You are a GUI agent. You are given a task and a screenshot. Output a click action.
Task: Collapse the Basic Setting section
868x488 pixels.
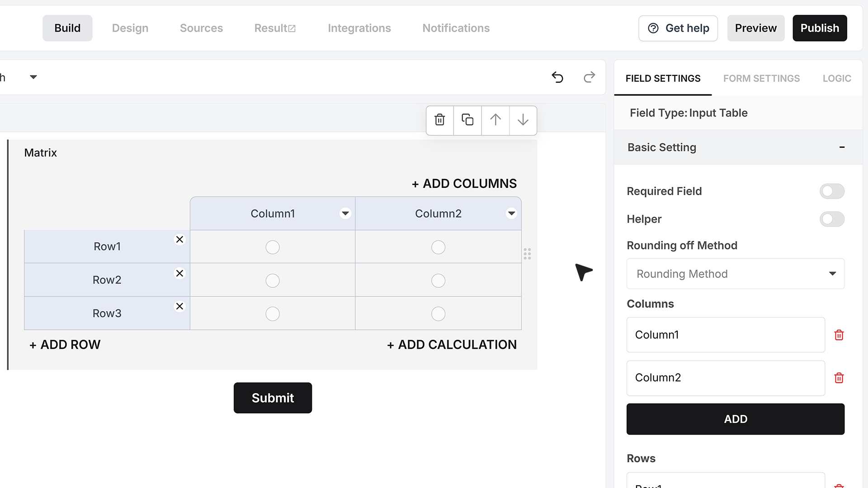pyautogui.click(x=842, y=147)
